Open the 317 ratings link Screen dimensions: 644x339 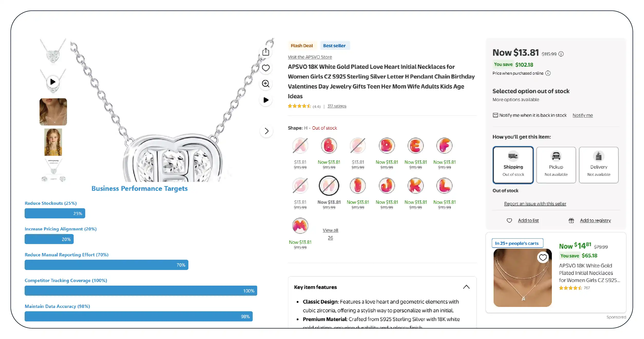[337, 106]
